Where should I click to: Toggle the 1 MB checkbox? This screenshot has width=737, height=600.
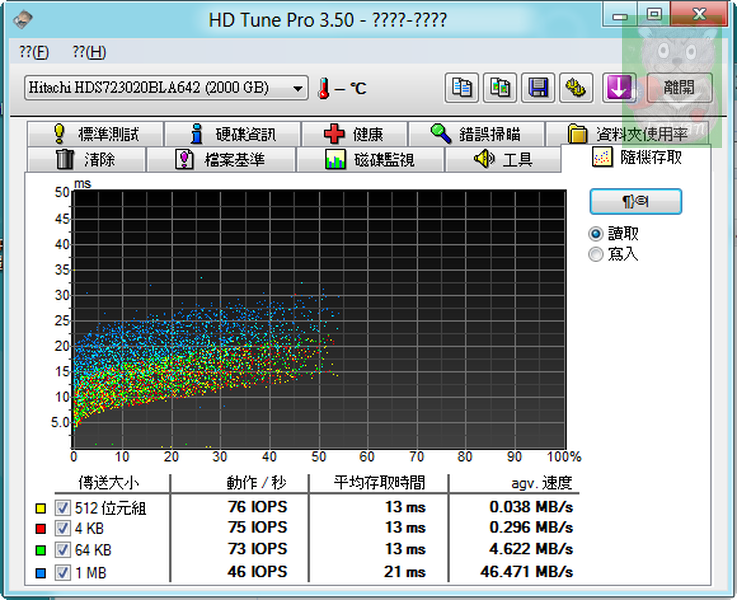pyautogui.click(x=62, y=571)
